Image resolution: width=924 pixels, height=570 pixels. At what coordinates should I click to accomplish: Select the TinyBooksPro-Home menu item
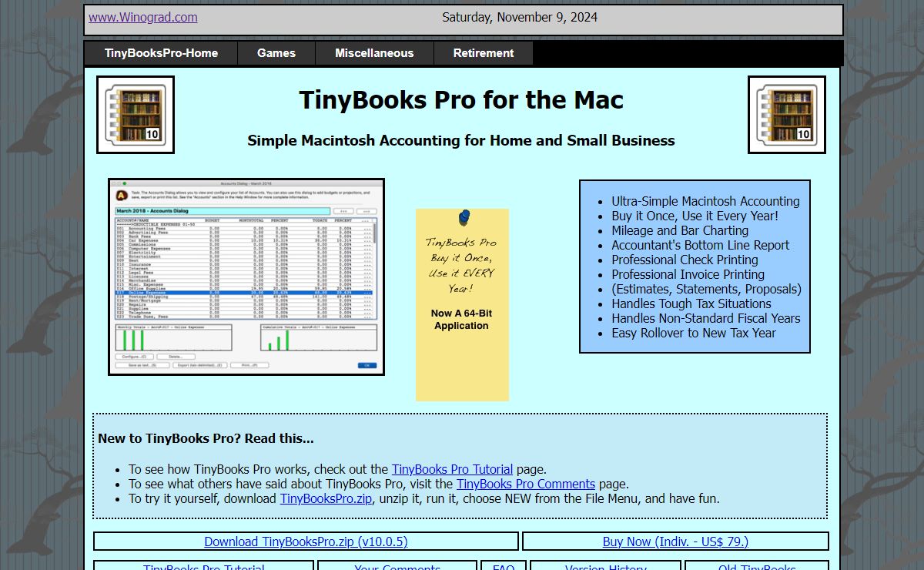(x=161, y=53)
